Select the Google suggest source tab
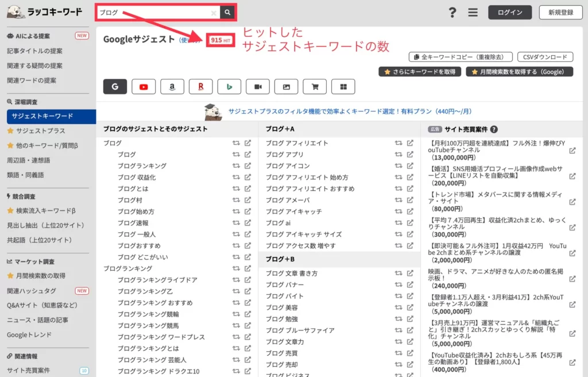The height and width of the screenshot is (377, 588). click(115, 87)
